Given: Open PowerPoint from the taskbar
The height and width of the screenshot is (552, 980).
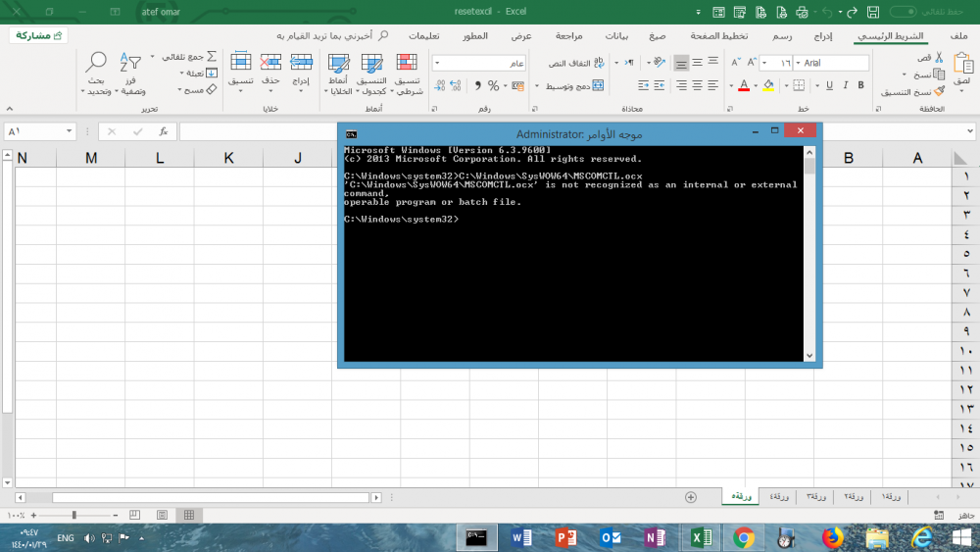Looking at the screenshot, I should (x=565, y=537).
